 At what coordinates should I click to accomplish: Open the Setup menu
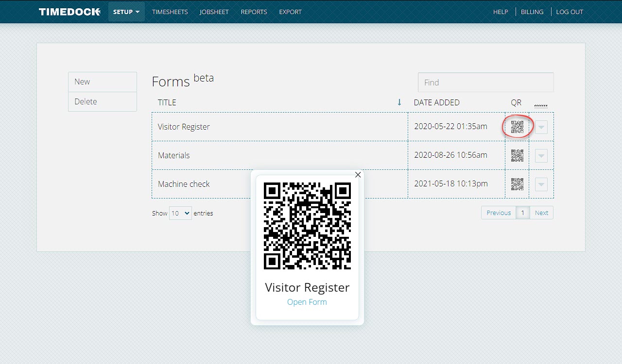tap(126, 12)
